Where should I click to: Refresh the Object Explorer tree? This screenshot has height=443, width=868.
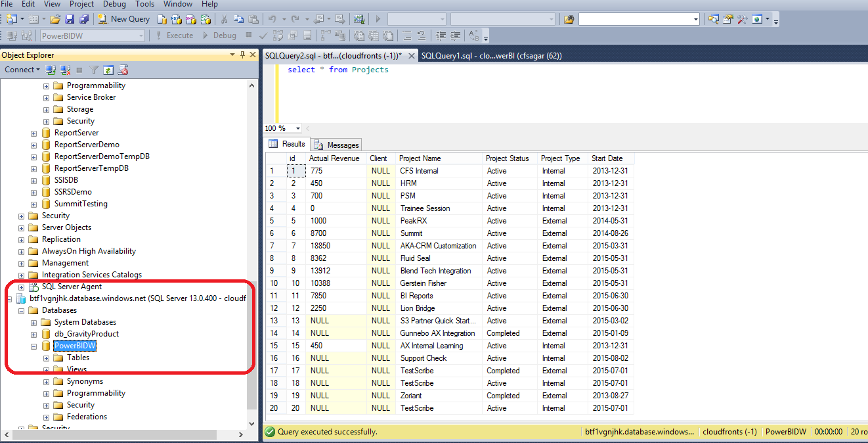coord(108,70)
